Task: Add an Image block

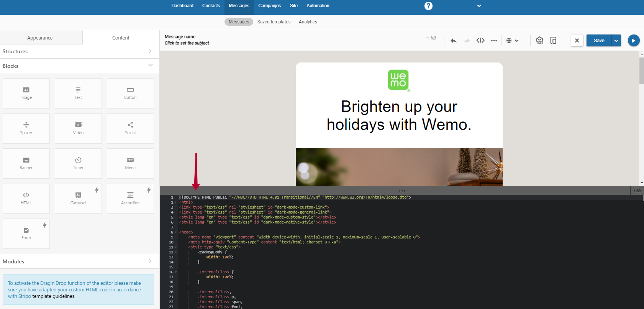Action: point(26,93)
